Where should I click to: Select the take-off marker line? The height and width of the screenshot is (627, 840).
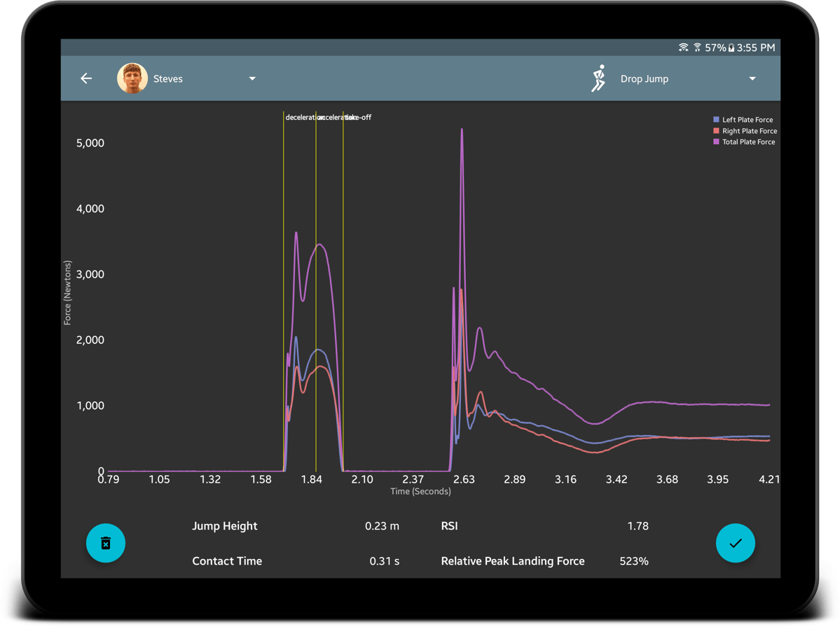tap(343, 280)
